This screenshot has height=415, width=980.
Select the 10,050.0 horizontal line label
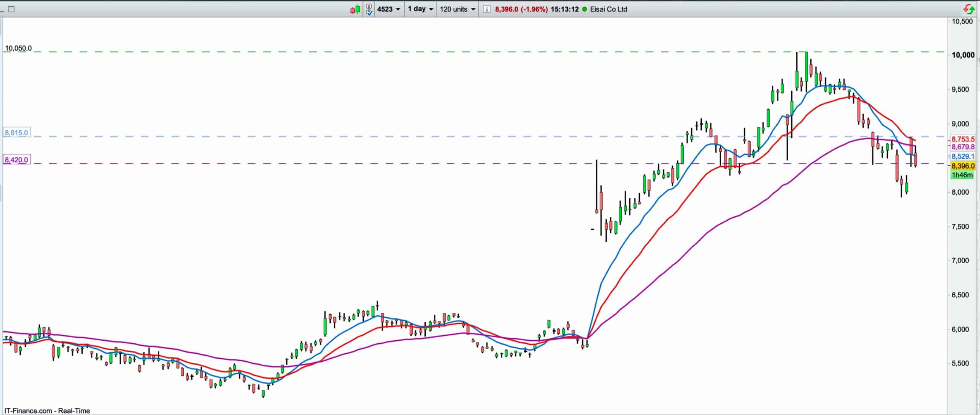[18, 48]
